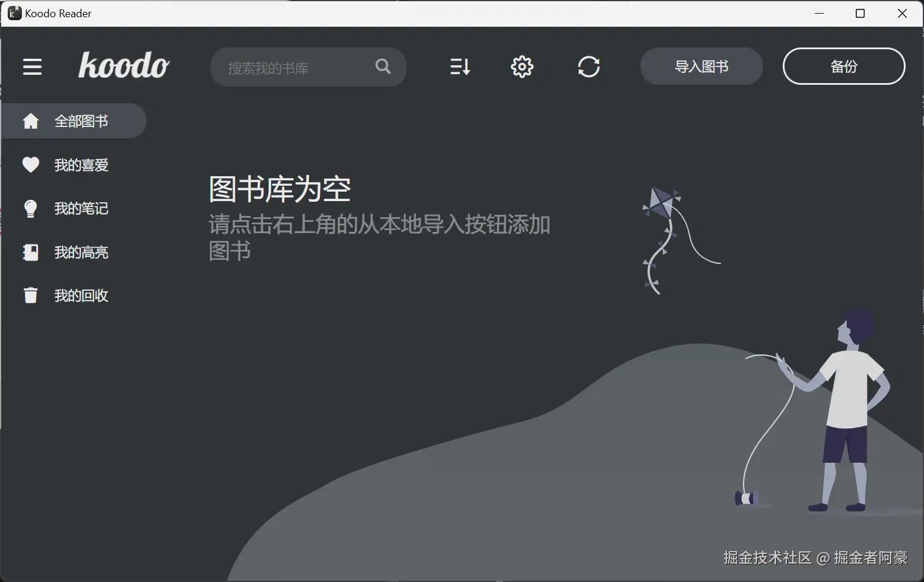Click the sync refresh icon
Screen dimensions: 924x582
click(x=589, y=66)
